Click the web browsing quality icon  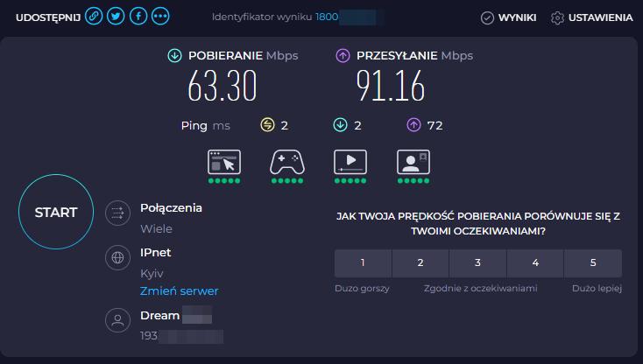tap(223, 162)
